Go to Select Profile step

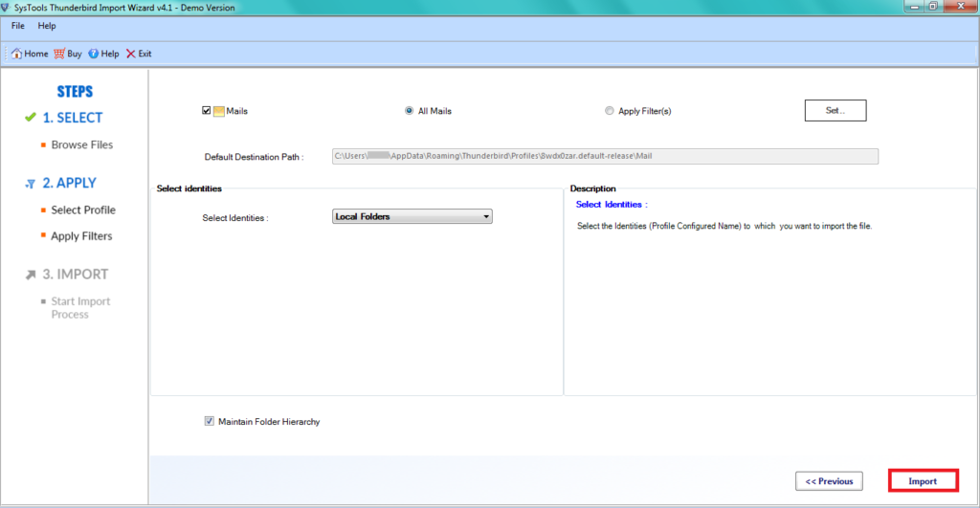(83, 210)
